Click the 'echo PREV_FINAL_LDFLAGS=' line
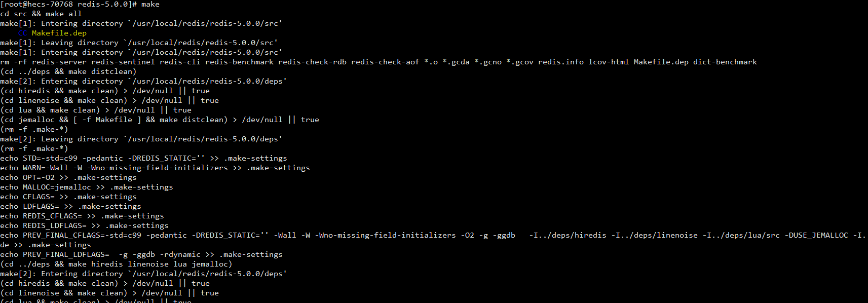Image resolution: width=868 pixels, height=303 pixels. click(141, 254)
